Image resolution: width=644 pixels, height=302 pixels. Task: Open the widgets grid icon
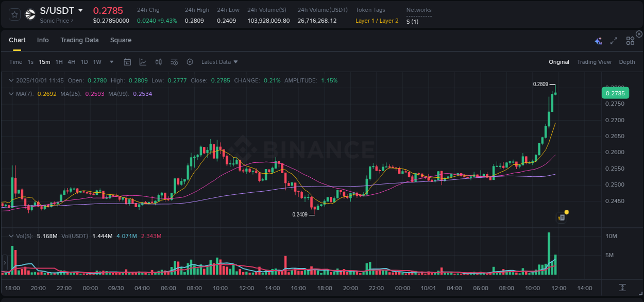(x=630, y=40)
